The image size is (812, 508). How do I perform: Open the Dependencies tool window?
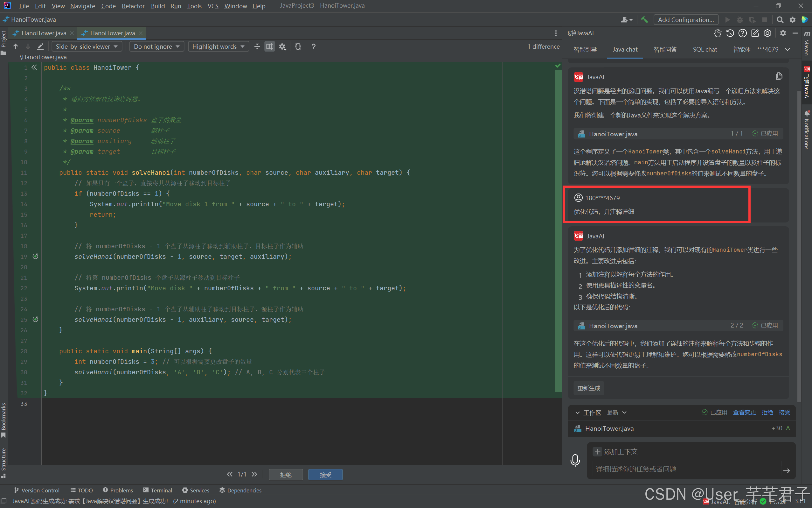tap(240, 490)
